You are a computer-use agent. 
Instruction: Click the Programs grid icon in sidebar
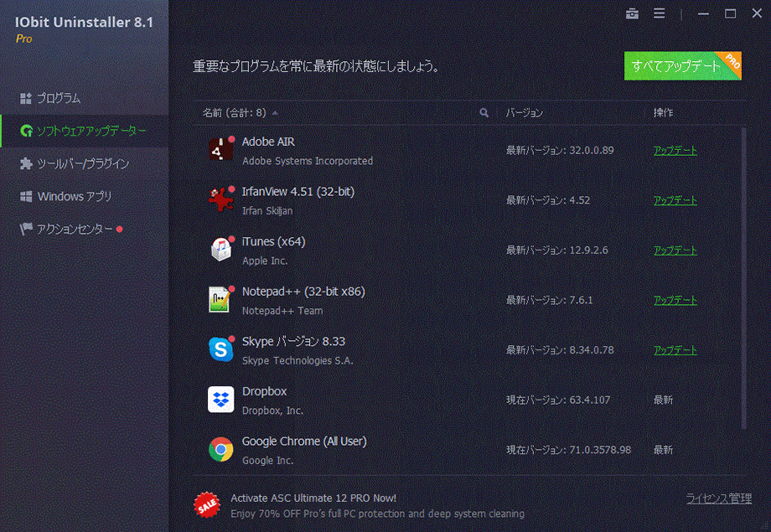click(x=26, y=98)
